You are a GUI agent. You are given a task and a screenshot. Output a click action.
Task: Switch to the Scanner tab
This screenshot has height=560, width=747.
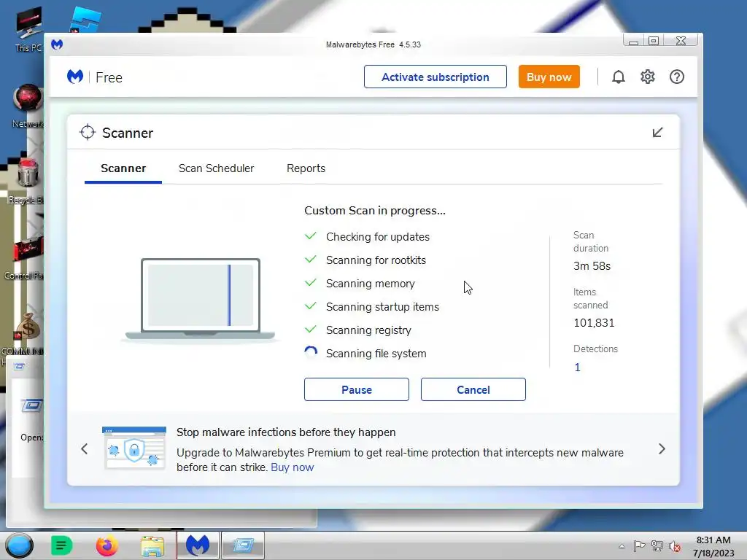[x=123, y=168]
